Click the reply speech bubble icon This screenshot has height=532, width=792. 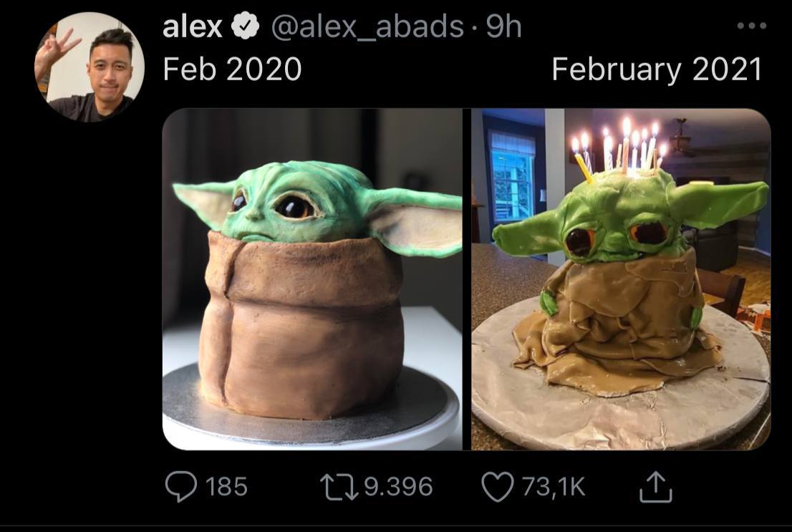click(x=181, y=486)
